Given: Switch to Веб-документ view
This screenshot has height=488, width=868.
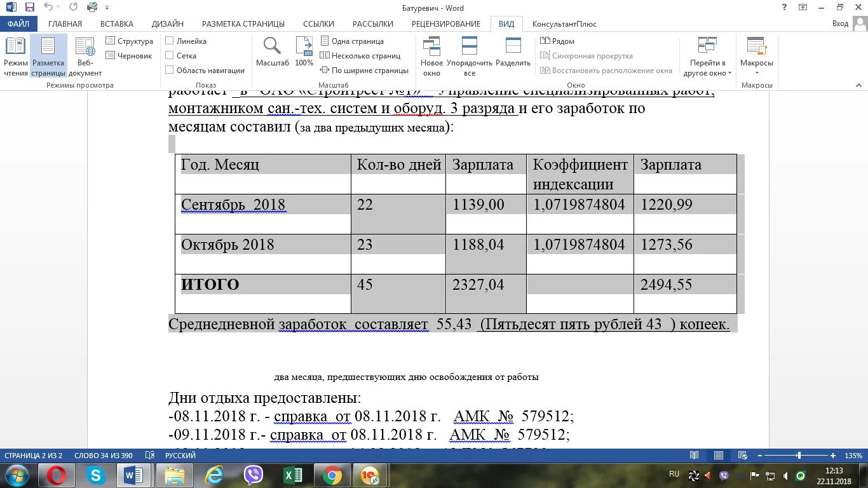Looking at the screenshot, I should 85,57.
